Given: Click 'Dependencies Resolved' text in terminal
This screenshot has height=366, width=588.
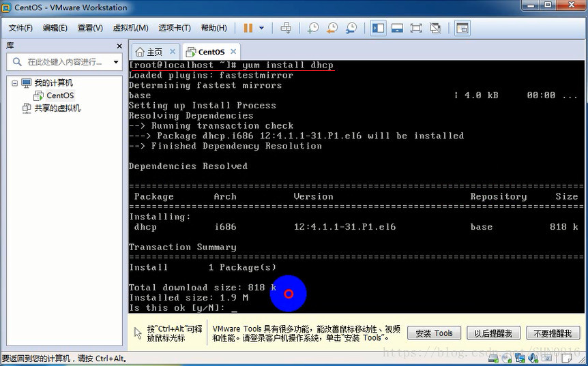Looking at the screenshot, I should tap(188, 166).
